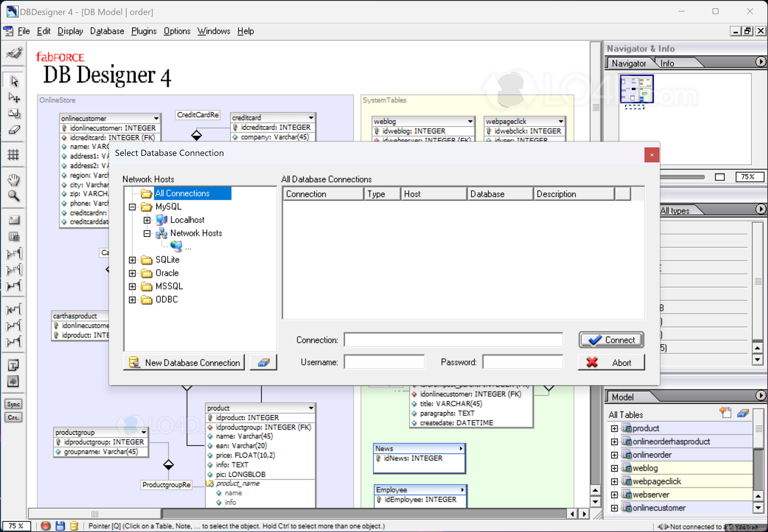
Task: Click New Database Connection button
Action: coord(184,362)
